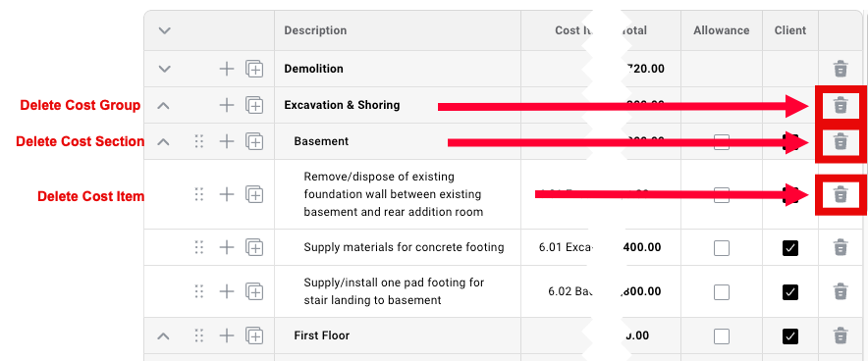This screenshot has height=361, width=868.
Task: Click the drag handle on Basement row
Action: click(199, 141)
